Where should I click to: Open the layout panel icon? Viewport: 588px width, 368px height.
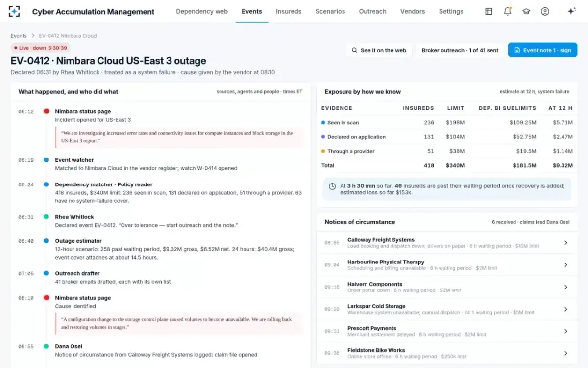(489, 11)
